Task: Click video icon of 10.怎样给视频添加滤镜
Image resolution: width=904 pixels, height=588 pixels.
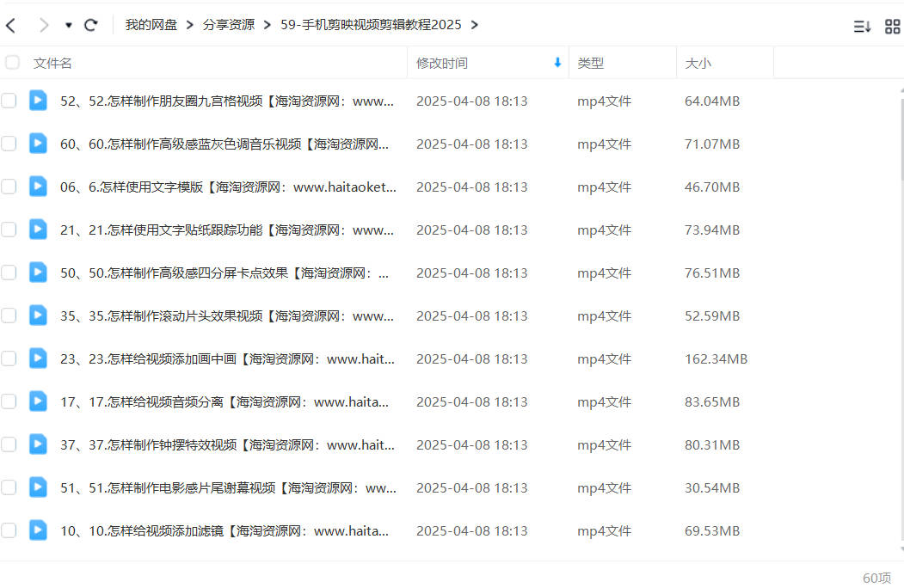Action: pyautogui.click(x=38, y=530)
